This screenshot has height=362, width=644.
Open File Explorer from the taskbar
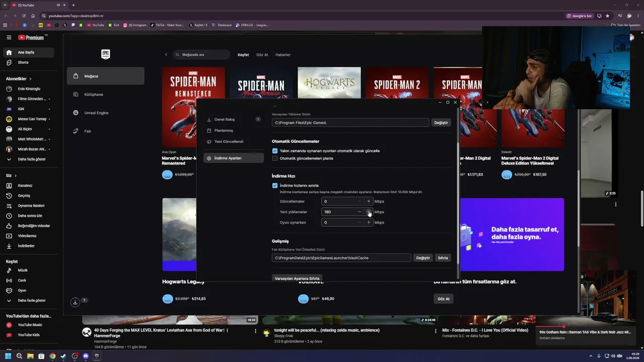click(30, 356)
